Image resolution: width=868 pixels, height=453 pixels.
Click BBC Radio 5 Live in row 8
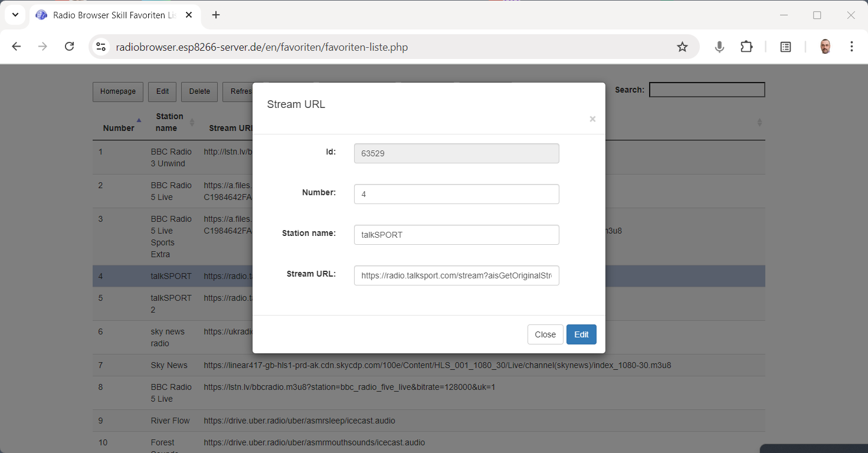click(171, 393)
